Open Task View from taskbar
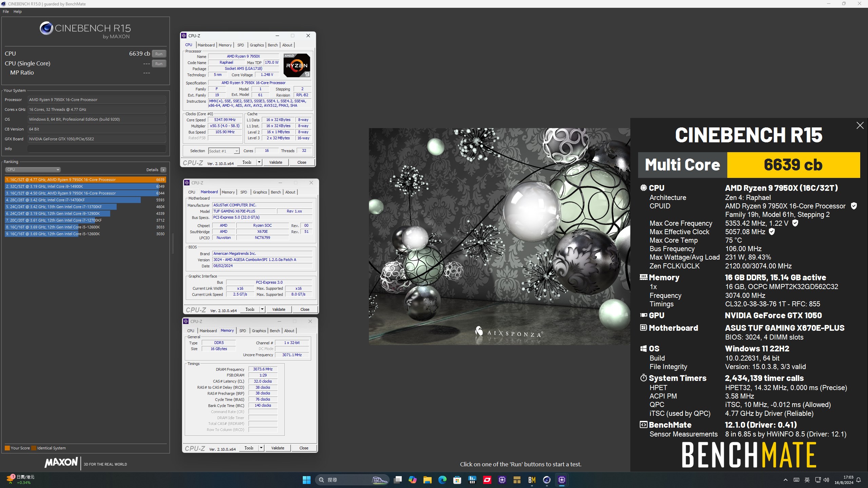Viewport: 868px width, 488px height. pos(398,480)
